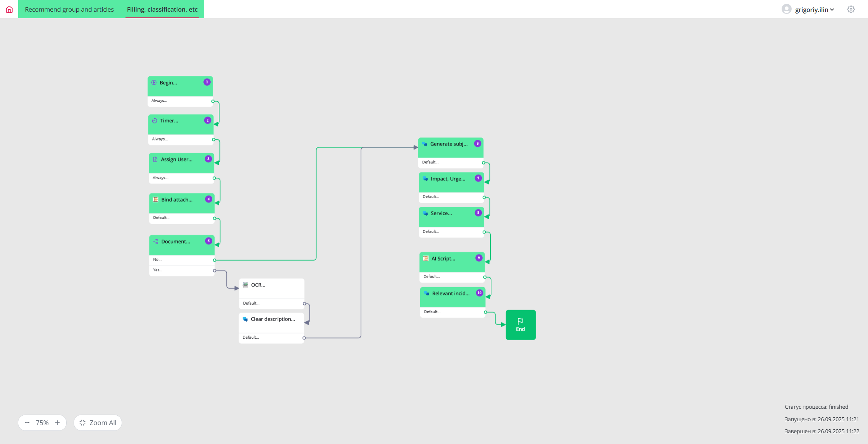Click the Bind attach node script icon
Viewport: 868px width, 444px height.
coord(156,200)
